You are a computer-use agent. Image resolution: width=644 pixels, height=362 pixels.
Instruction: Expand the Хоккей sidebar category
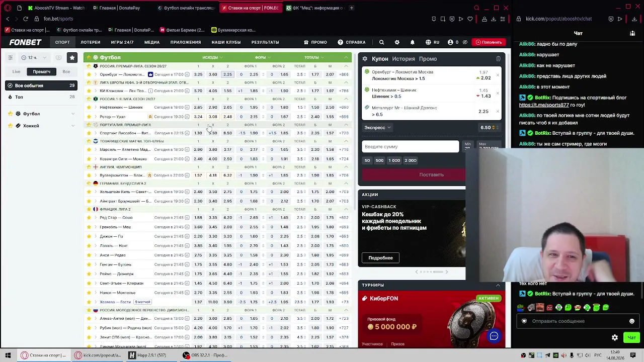tap(73, 126)
